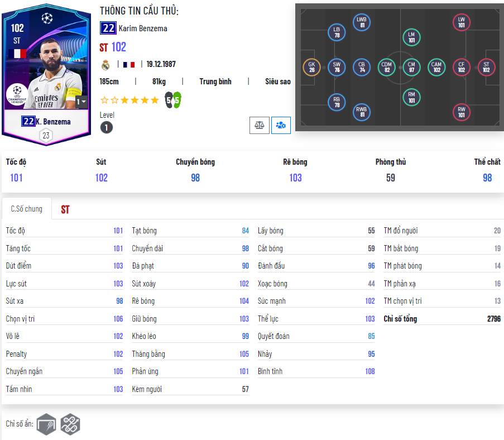Click the blue team squad icon button

(x=281, y=125)
